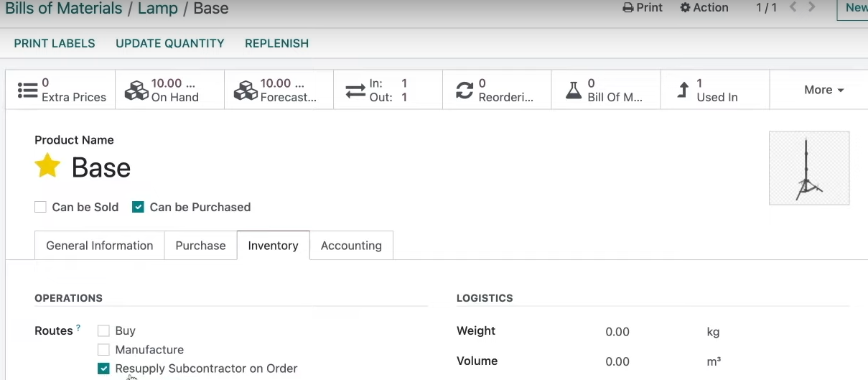Image resolution: width=868 pixels, height=380 pixels.
Task: Check the Buy route checkbox
Action: click(x=103, y=331)
